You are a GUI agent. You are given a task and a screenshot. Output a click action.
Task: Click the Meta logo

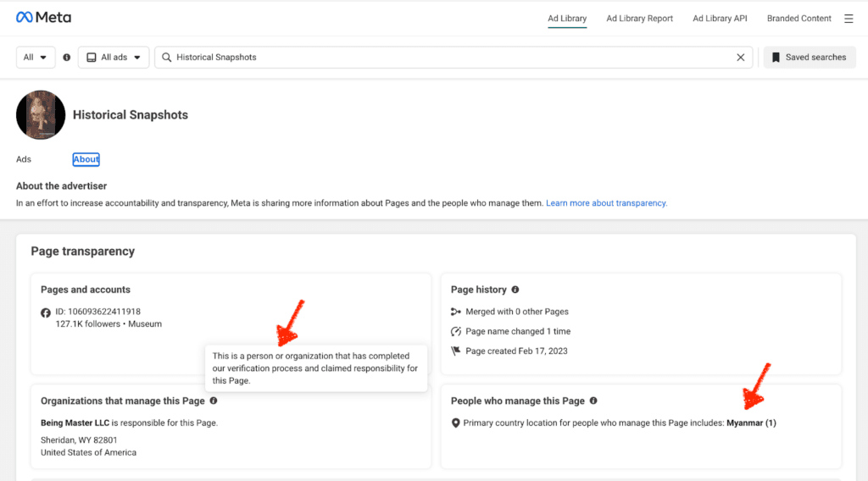44,18
